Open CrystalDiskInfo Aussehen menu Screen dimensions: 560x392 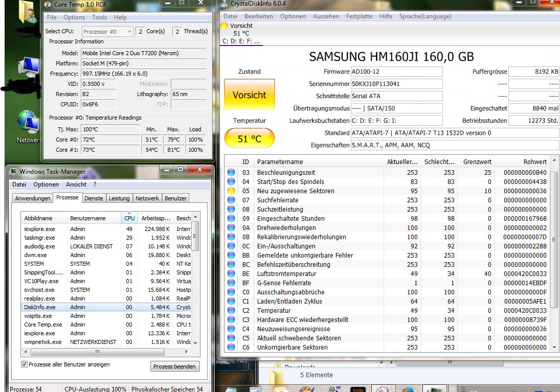(x=326, y=16)
